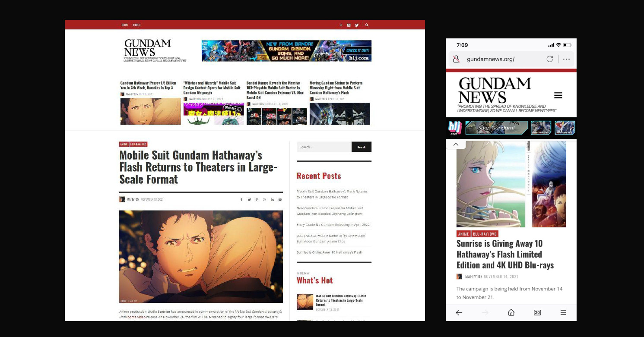Screen dimensions: 644x337
Task: Tap the home icon in the mobile browser toolbar
Action: click(511, 312)
